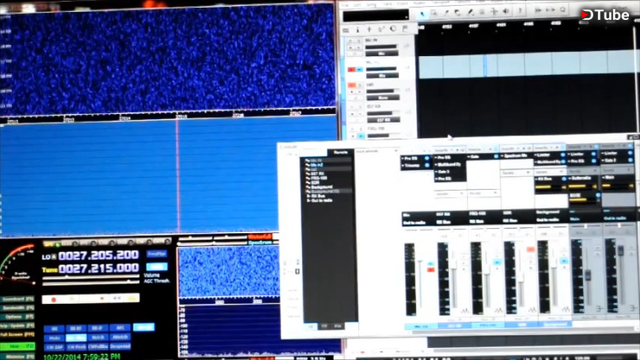Screen dimensions: 640x360
Task: Switch to the Remote tab in console
Action: pyautogui.click(x=340, y=152)
